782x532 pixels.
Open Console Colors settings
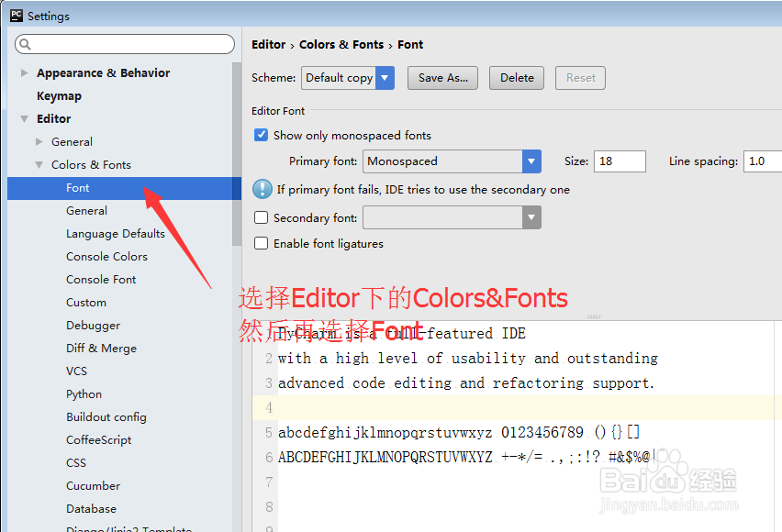(106, 257)
